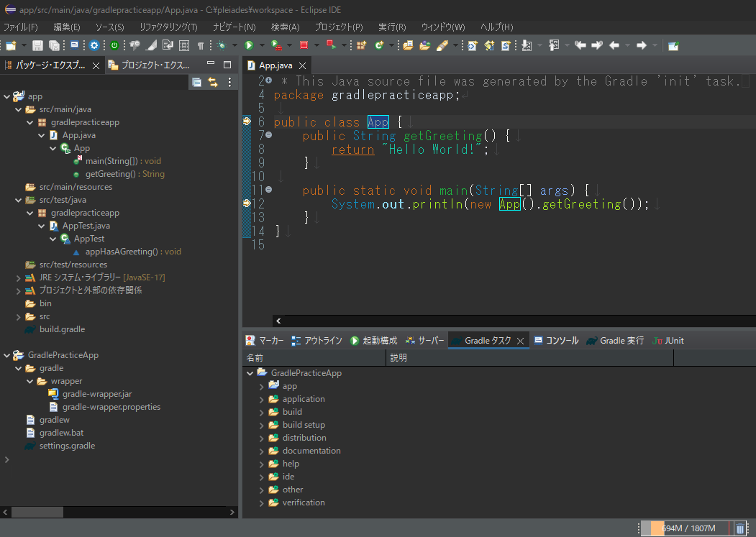
Task: Collapse the src/main/java tree node
Action: [x=18, y=109]
